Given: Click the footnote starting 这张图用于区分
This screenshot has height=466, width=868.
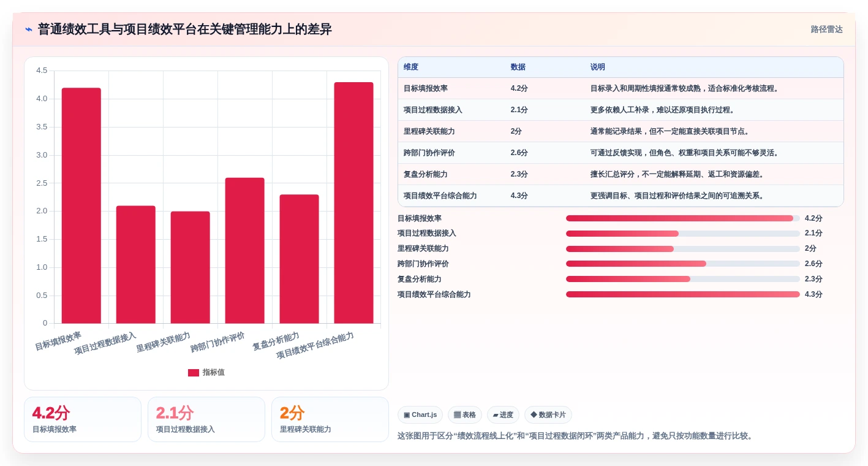Looking at the screenshot, I should pos(576,436).
